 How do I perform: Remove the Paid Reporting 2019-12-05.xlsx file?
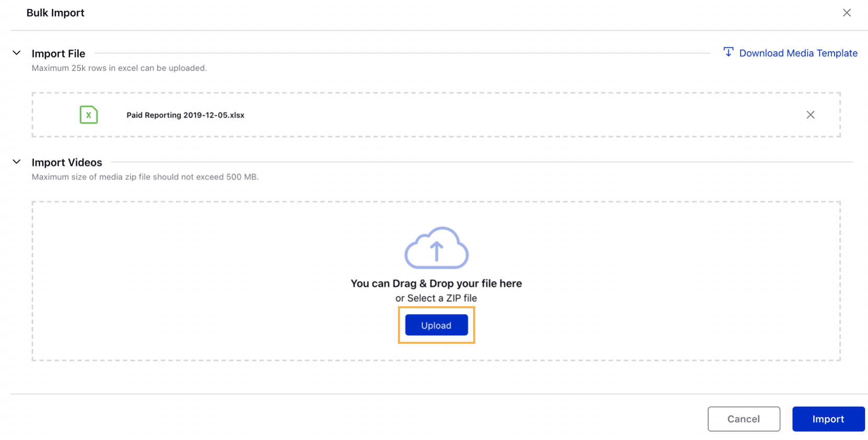[811, 114]
